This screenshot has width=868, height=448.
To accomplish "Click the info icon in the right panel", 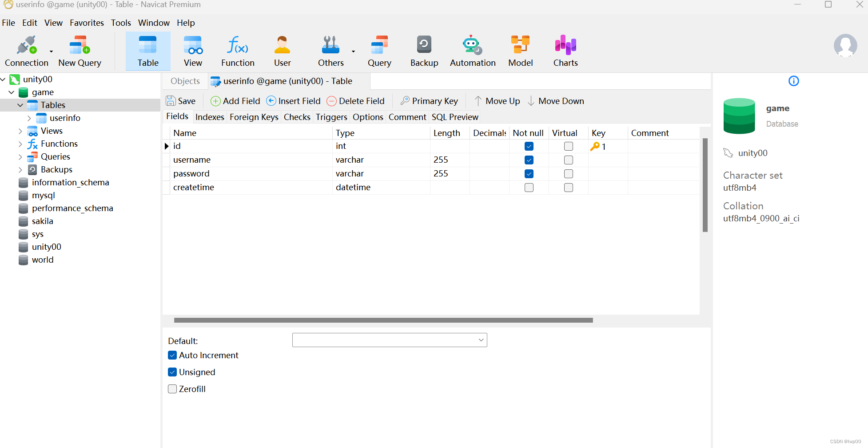I will click(x=794, y=81).
